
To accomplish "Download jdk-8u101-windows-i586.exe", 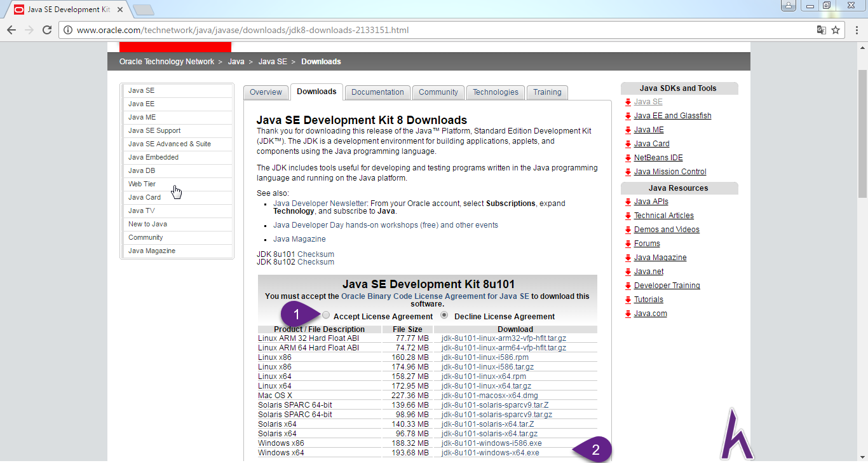I will (492, 443).
